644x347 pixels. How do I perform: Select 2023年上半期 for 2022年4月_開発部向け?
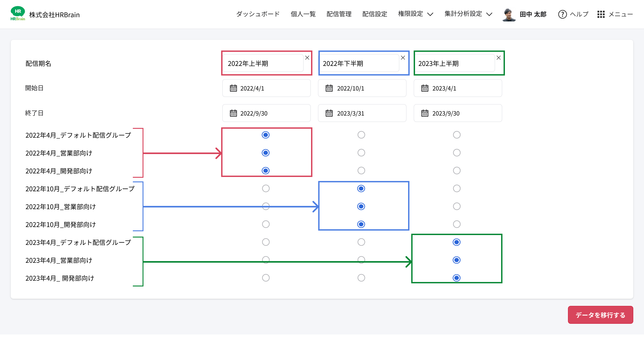(457, 171)
